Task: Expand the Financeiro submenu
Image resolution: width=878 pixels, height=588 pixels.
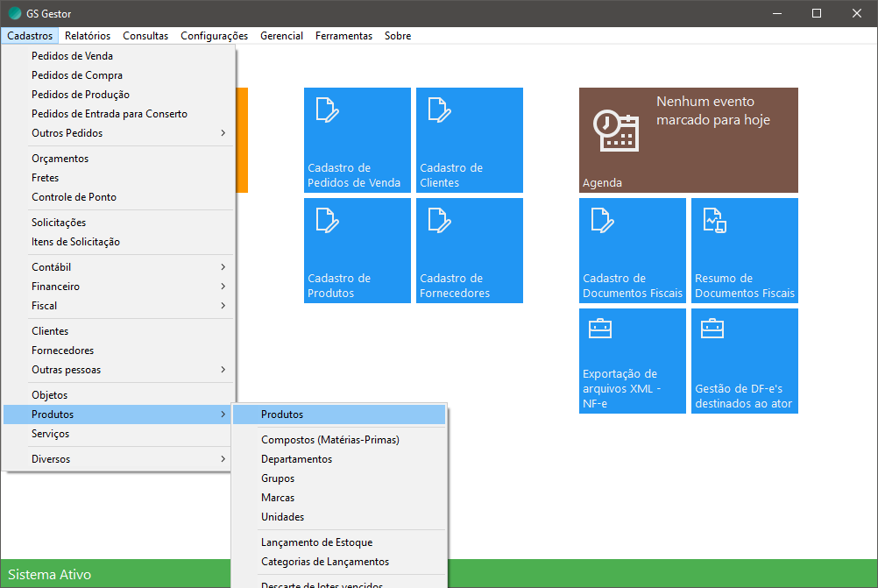Action: tap(118, 287)
